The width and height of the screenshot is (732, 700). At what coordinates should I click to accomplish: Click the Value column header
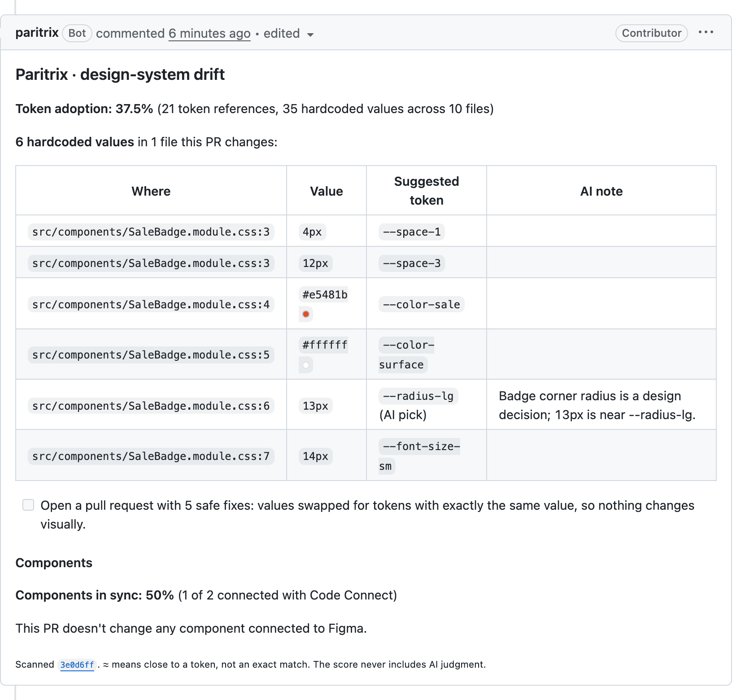pyautogui.click(x=327, y=191)
